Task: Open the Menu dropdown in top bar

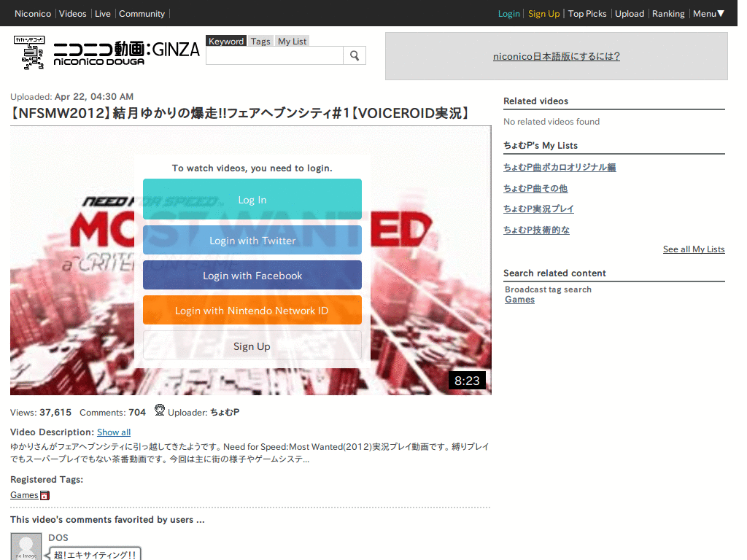Action: [708, 14]
